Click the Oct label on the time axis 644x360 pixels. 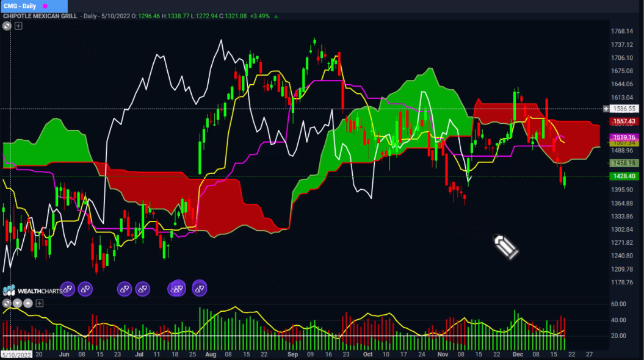pyautogui.click(x=367, y=355)
